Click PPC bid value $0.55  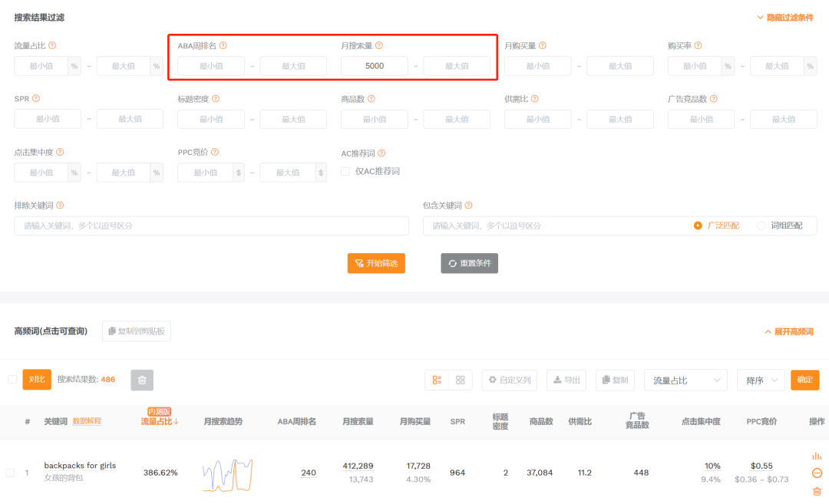click(761, 466)
